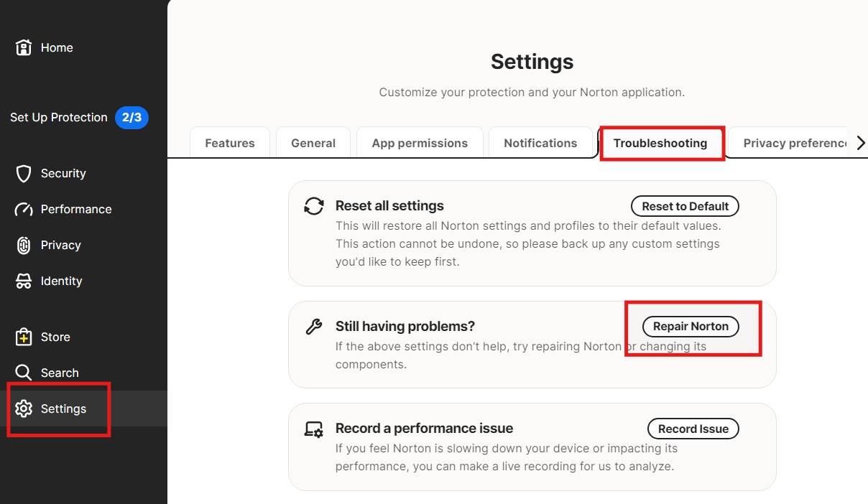Screen dimensions: 868x504
Task: Click the wrench icon beside Still having problems
Action: [x=314, y=327]
